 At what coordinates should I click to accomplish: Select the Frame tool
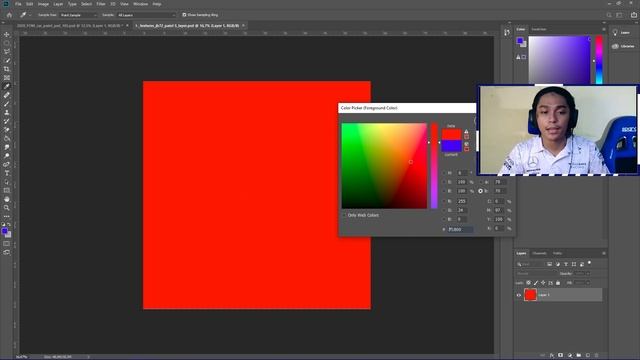(7, 78)
